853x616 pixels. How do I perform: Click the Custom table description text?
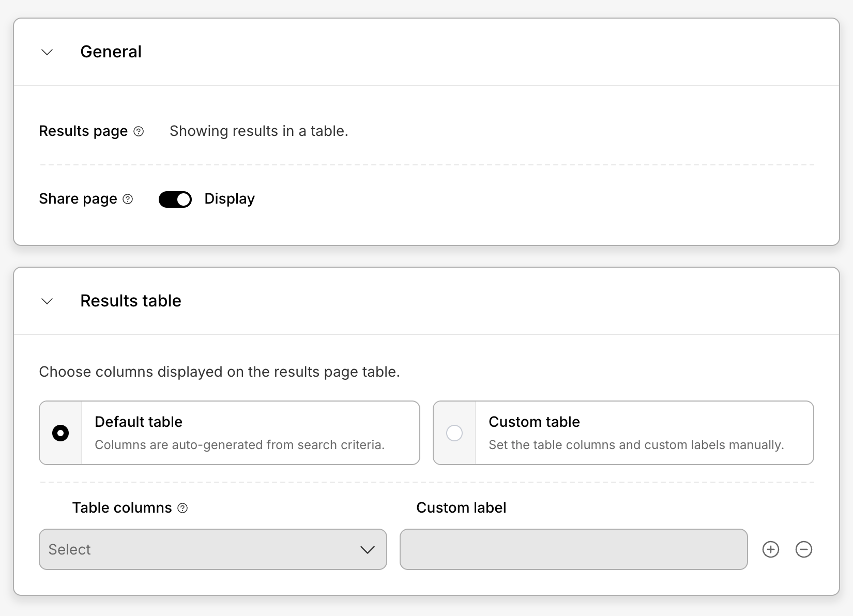coord(636,445)
